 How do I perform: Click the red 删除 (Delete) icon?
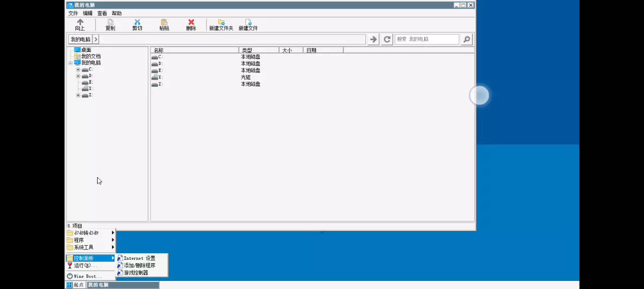click(x=191, y=23)
